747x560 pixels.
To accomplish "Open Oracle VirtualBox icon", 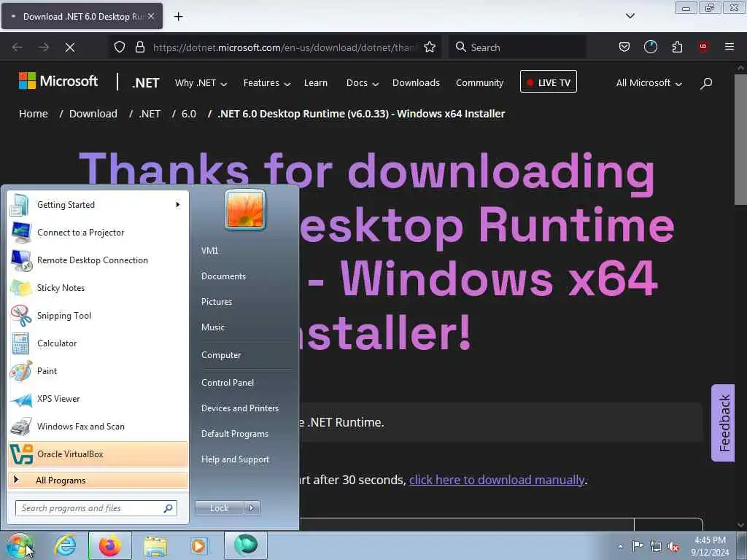I will click(x=21, y=454).
